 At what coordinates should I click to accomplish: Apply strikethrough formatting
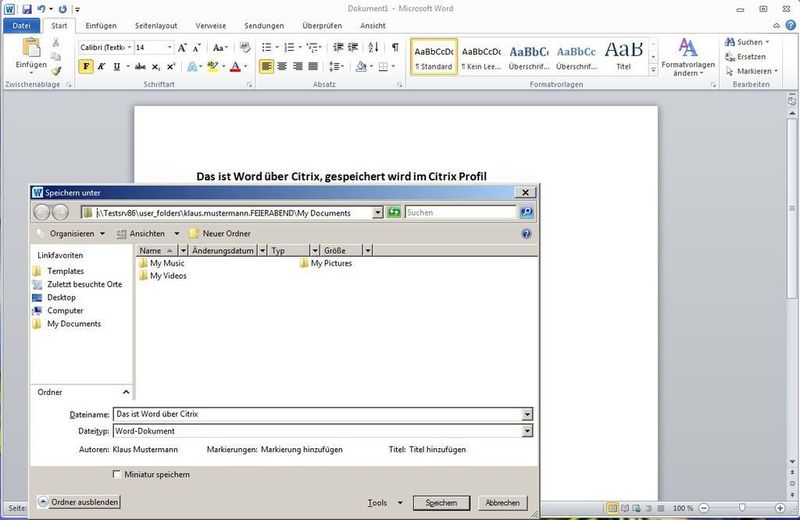coord(140,66)
